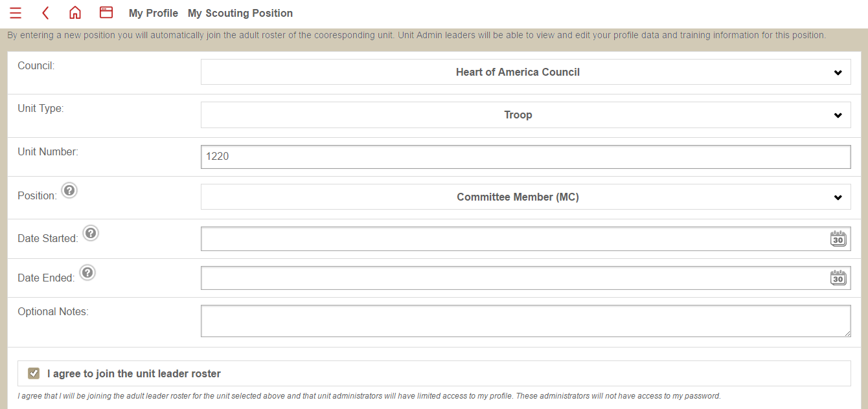
Task: Go to My Profile breadcrumb
Action: 154,13
